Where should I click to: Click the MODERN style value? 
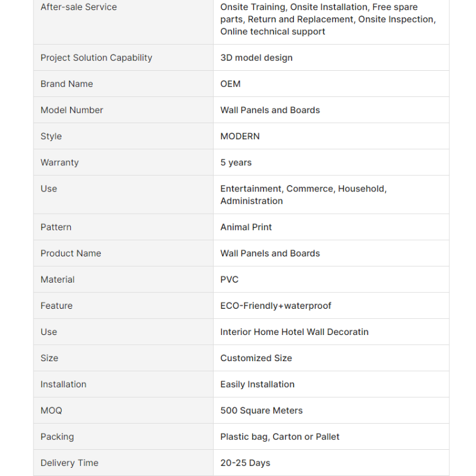click(x=240, y=136)
